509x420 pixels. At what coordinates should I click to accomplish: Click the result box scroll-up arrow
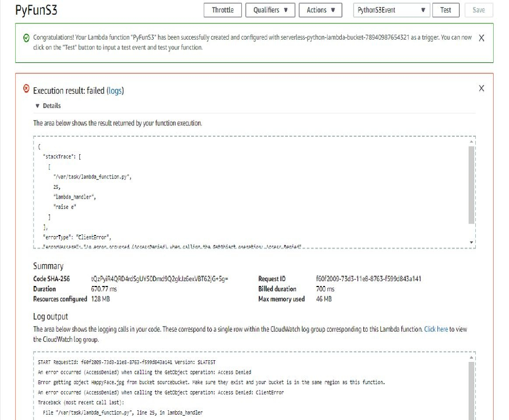[472, 142]
